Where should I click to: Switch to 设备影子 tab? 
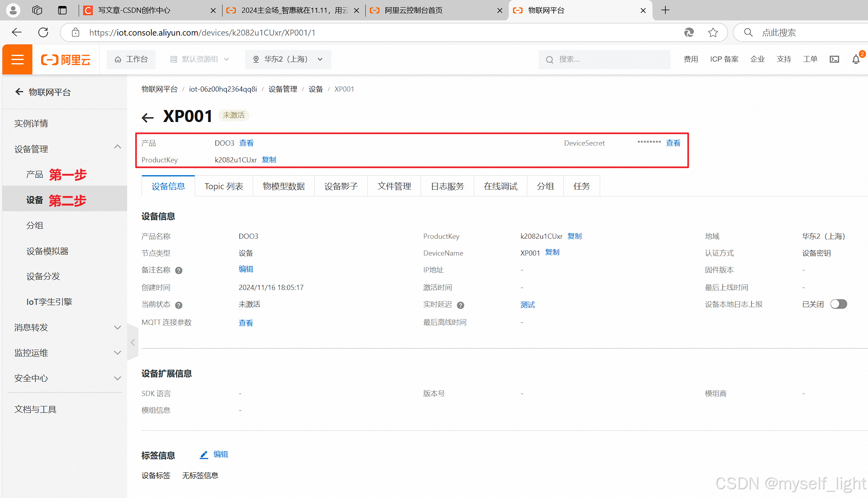click(341, 186)
